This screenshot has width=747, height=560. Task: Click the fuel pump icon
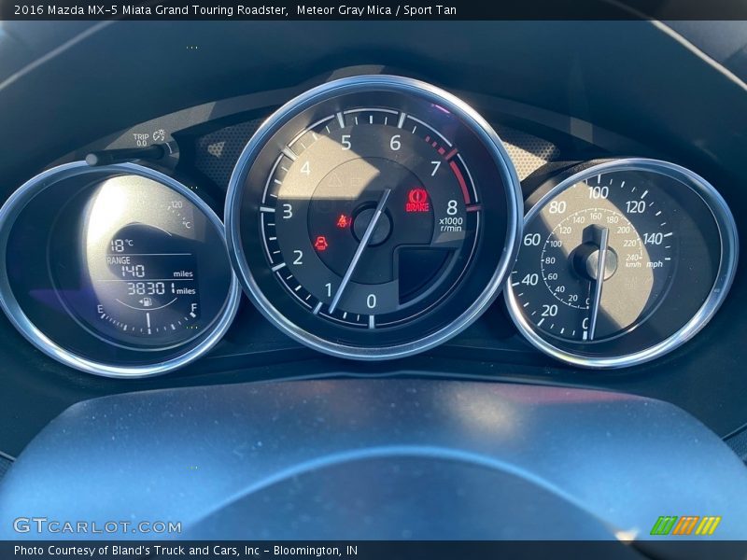[x=147, y=301]
